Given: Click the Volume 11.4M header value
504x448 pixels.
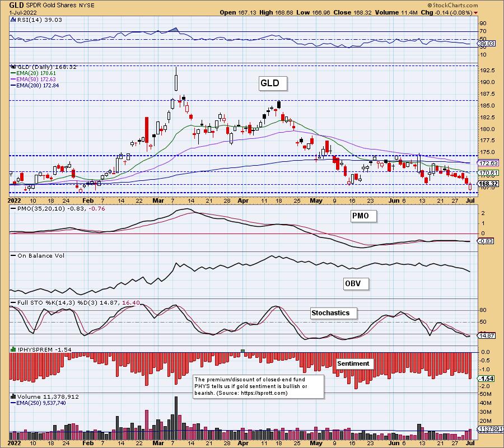Looking at the screenshot, I should (x=396, y=12).
